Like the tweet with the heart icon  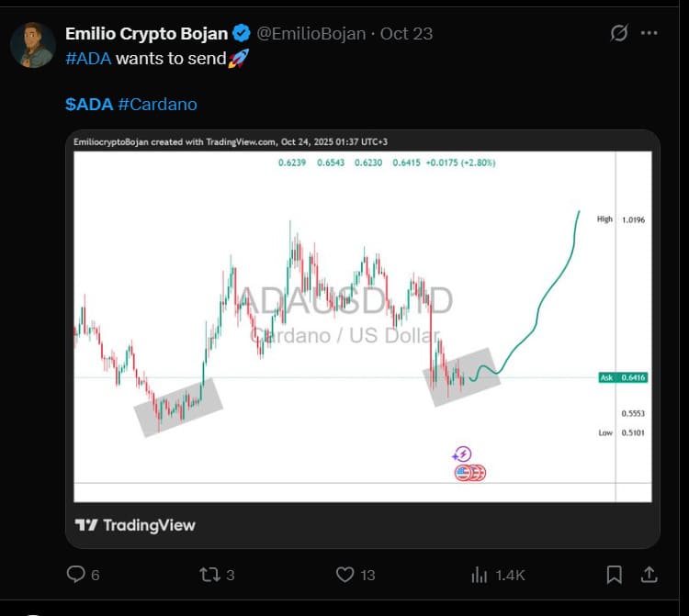click(345, 575)
